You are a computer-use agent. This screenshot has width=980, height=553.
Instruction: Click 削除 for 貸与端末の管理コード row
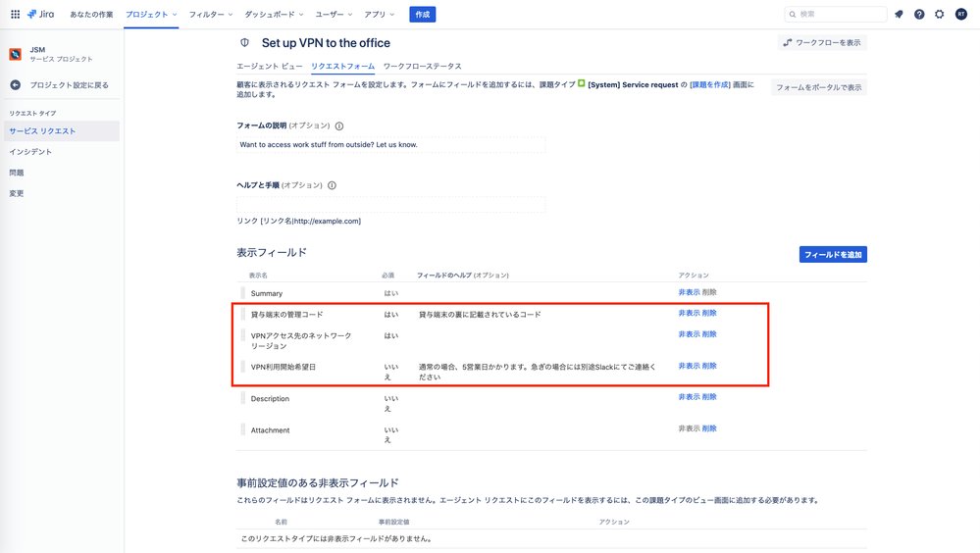point(709,313)
